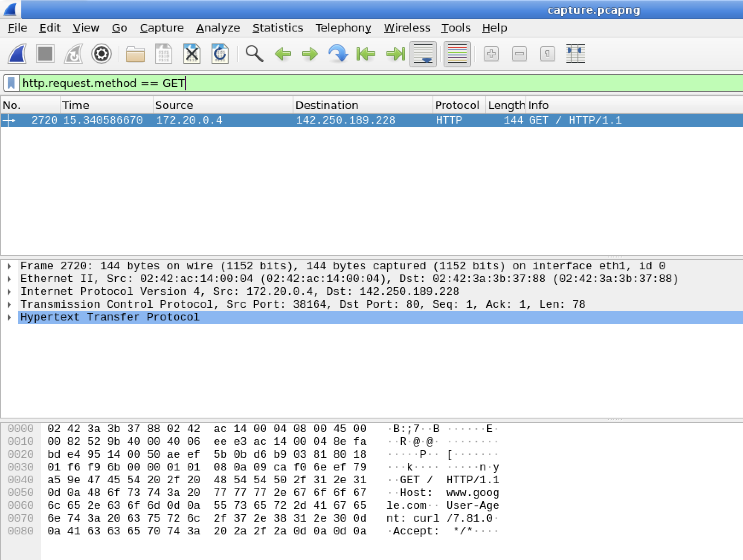Viewport: 743px width, 560px height.
Task: Click the filter bookmark icon
Action: click(x=12, y=83)
